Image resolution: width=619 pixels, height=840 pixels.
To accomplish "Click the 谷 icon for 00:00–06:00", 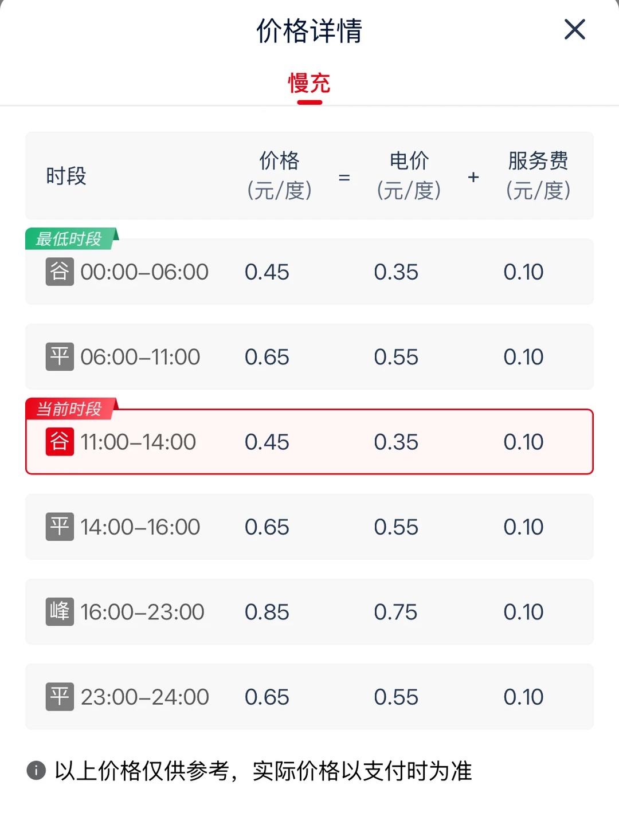I will 60,272.
